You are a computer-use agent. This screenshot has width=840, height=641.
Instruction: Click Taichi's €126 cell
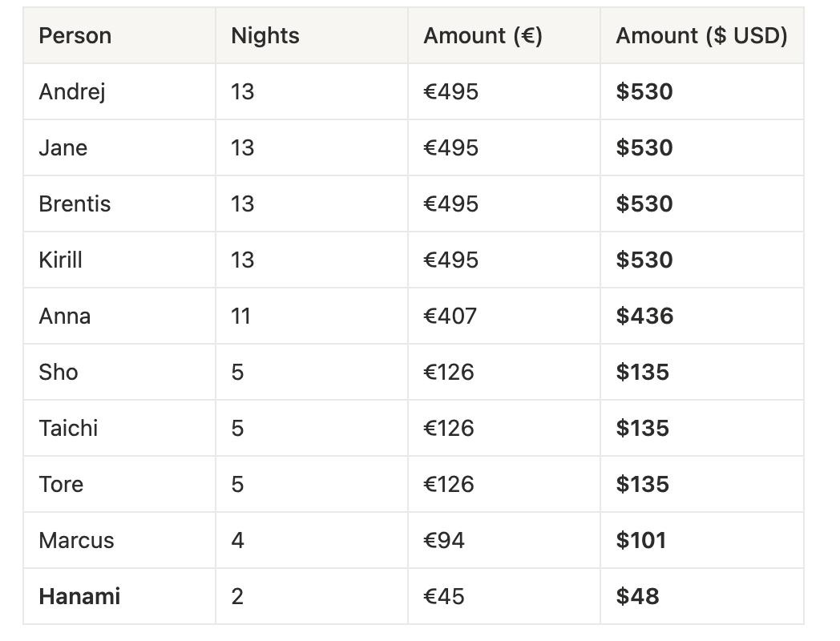tap(448, 428)
